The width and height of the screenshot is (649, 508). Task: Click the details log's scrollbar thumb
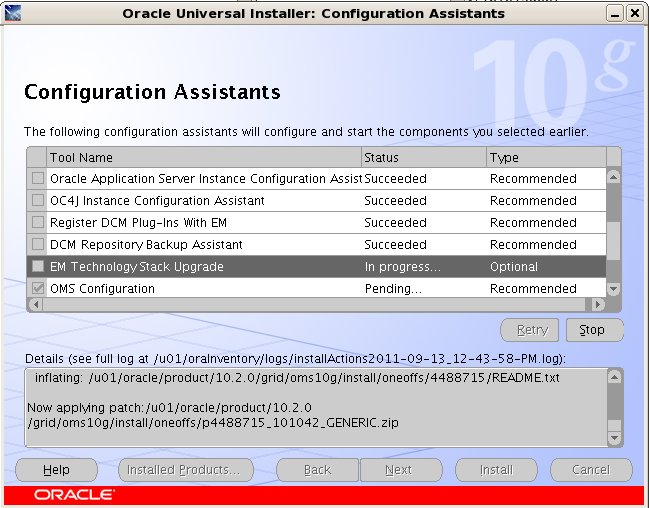(615, 425)
